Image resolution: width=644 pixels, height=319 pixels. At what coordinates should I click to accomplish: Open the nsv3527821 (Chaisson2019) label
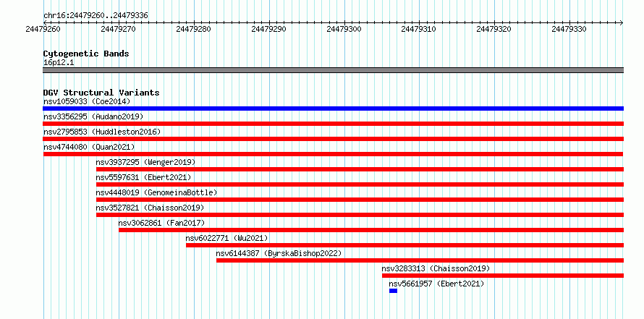[x=150, y=208]
